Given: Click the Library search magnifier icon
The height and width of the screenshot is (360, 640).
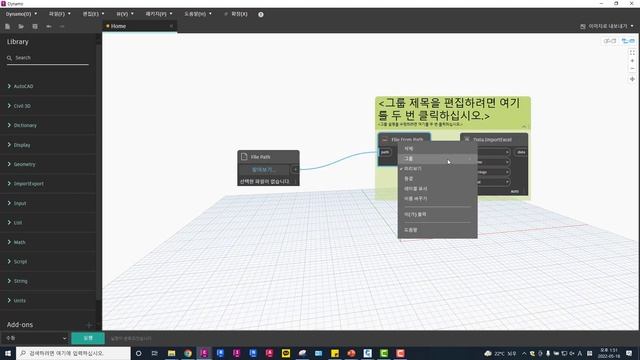Looking at the screenshot, I should tap(9, 58).
